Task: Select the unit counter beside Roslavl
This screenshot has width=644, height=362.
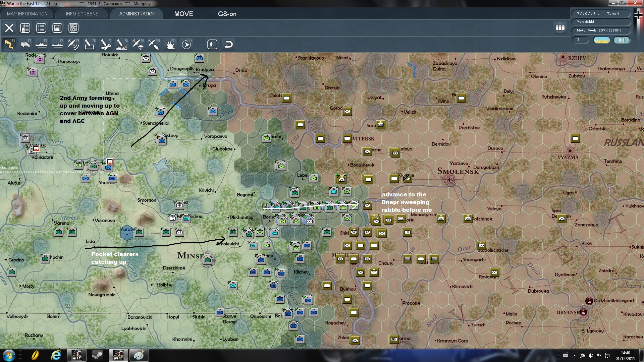Action: coord(495,272)
